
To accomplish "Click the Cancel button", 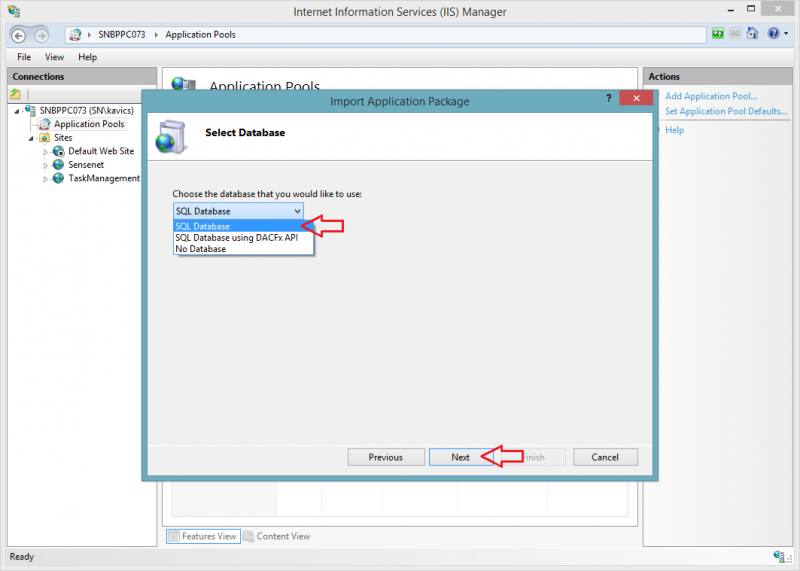I will click(605, 457).
